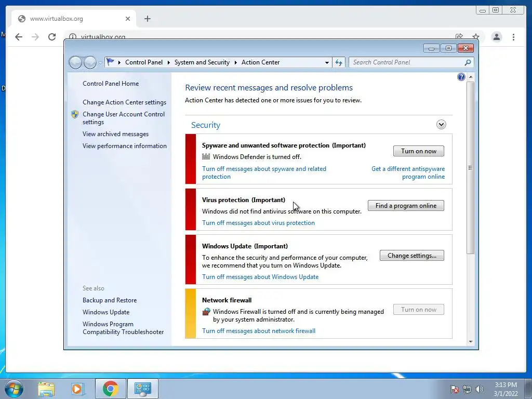The height and width of the screenshot is (399, 532).
Task: Click the UAC shield icon in sidebar
Action: click(x=75, y=114)
